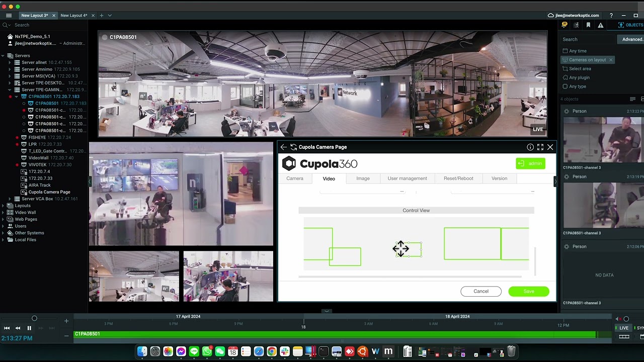Pause the video playback
The width and height of the screenshot is (644, 362).
click(x=29, y=328)
